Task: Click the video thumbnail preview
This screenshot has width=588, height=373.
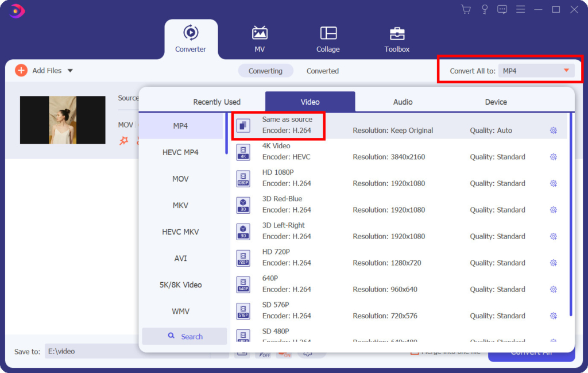Action: 62,120
